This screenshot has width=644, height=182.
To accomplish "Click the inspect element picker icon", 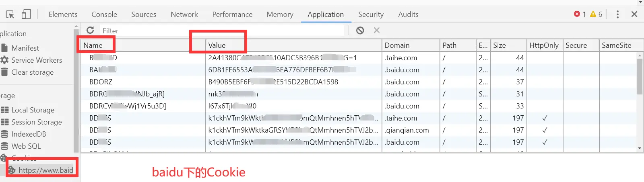I will coord(10,14).
